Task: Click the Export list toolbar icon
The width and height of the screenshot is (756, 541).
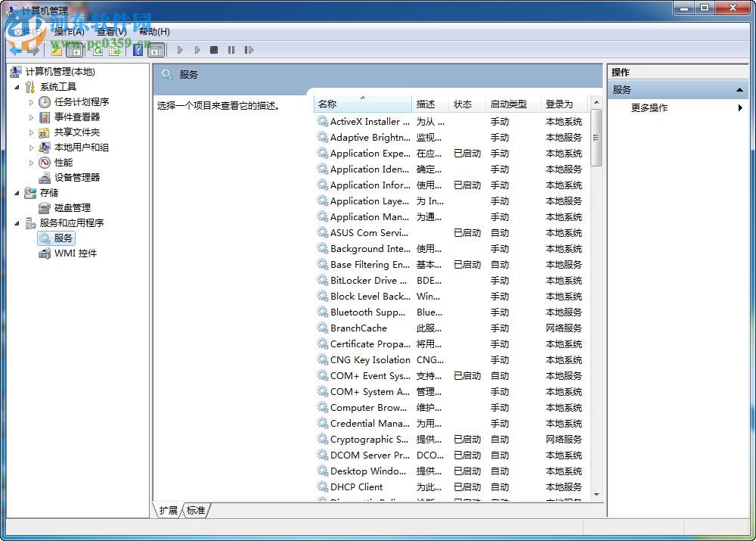Action: [115, 50]
